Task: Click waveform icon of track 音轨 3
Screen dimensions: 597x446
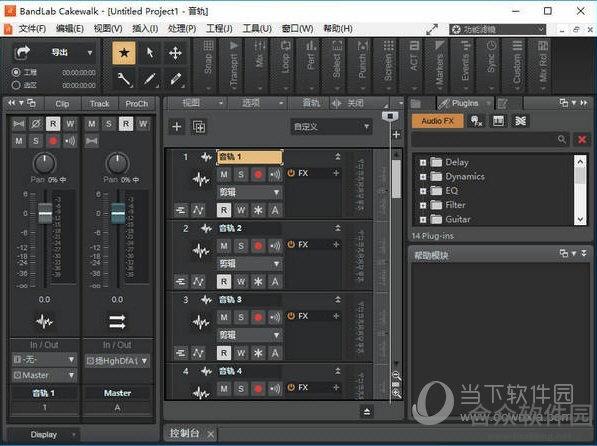Action: [201, 323]
